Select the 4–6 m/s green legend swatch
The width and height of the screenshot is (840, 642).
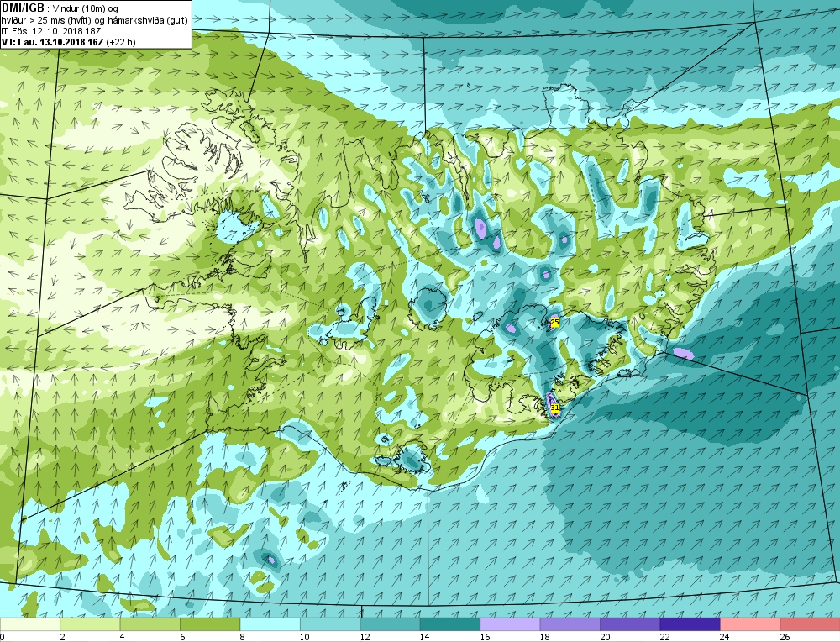tap(150, 624)
